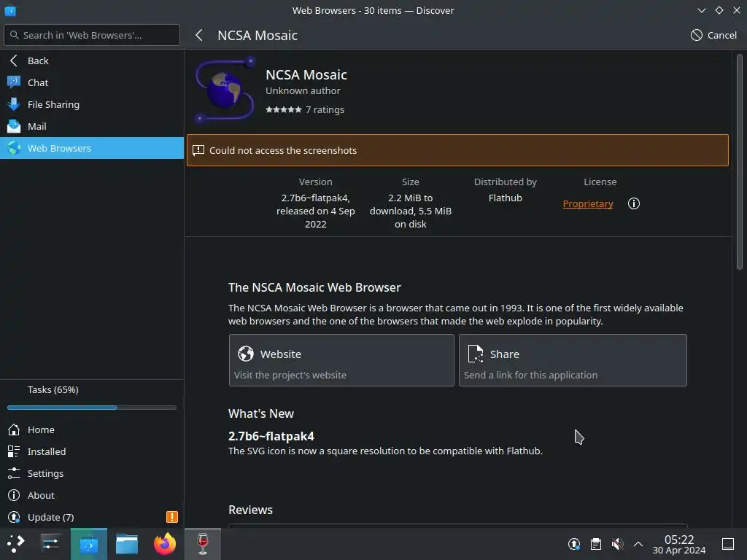747x560 pixels.
Task: Share a link for this application
Action: coord(573,360)
